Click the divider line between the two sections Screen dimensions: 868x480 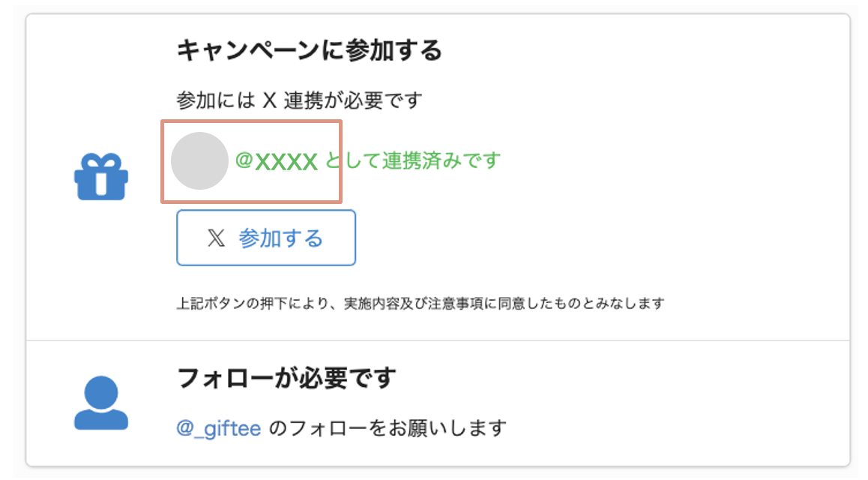(x=438, y=340)
